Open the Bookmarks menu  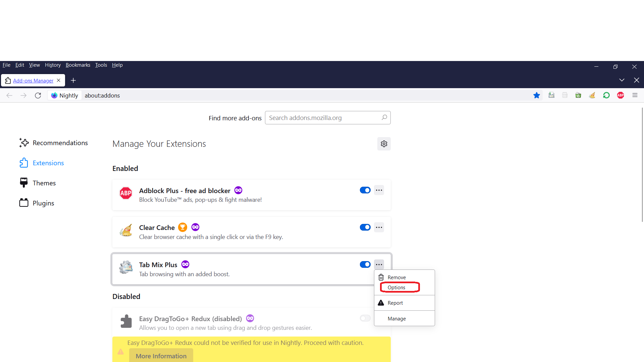[x=78, y=65]
